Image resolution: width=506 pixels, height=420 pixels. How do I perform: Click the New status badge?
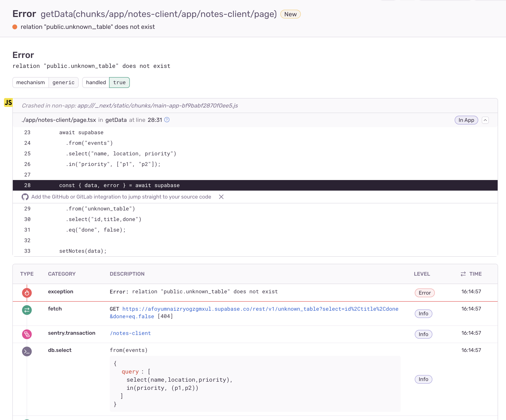(x=290, y=14)
